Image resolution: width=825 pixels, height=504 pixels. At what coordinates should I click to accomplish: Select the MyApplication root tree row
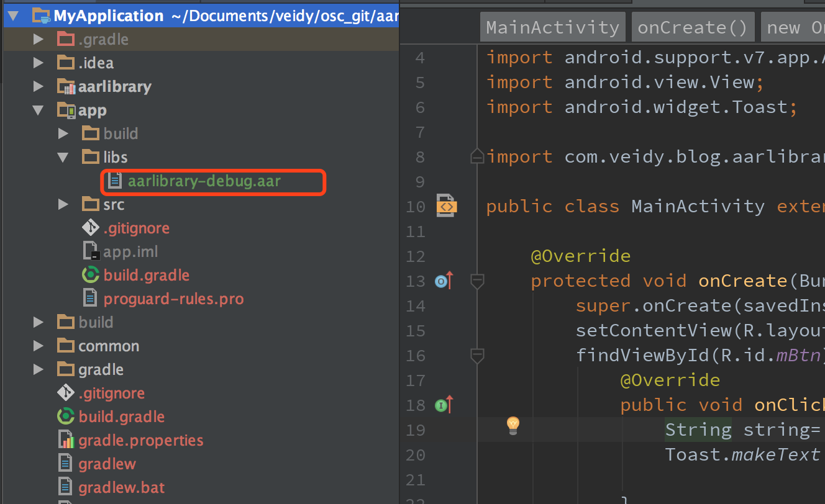pos(200,16)
